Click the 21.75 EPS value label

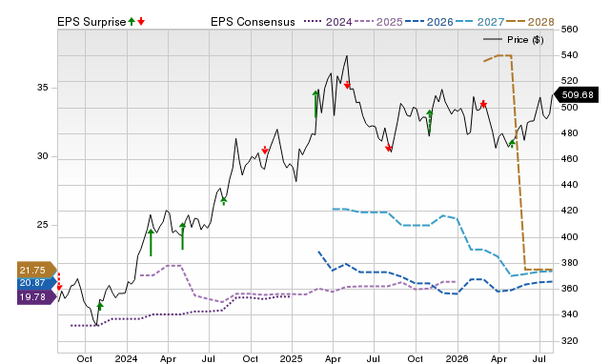pos(36,270)
